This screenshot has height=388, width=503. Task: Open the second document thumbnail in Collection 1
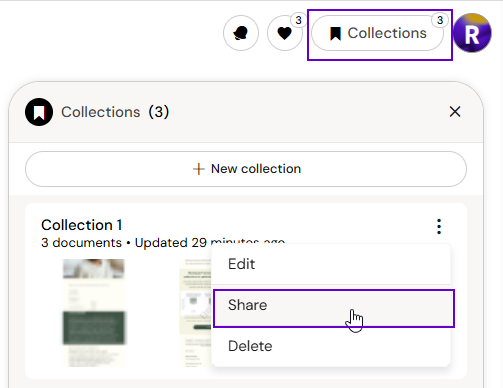(x=195, y=313)
